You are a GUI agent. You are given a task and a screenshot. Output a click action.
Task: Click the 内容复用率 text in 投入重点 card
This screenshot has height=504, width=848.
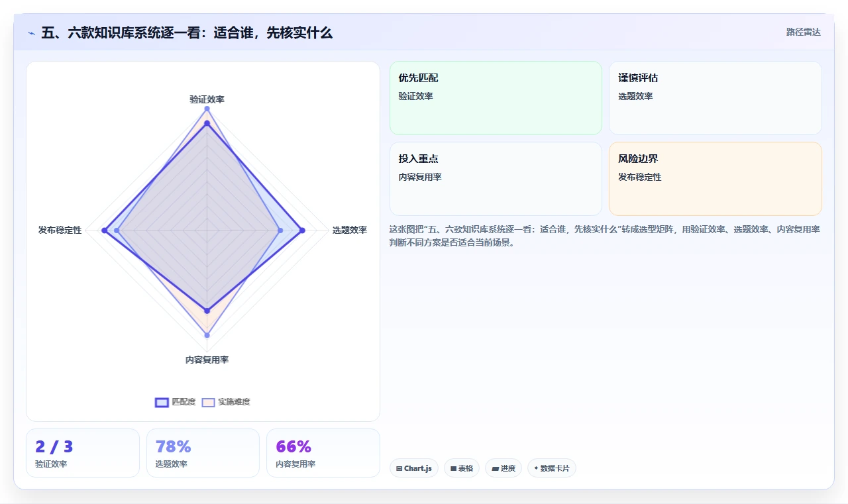click(420, 177)
